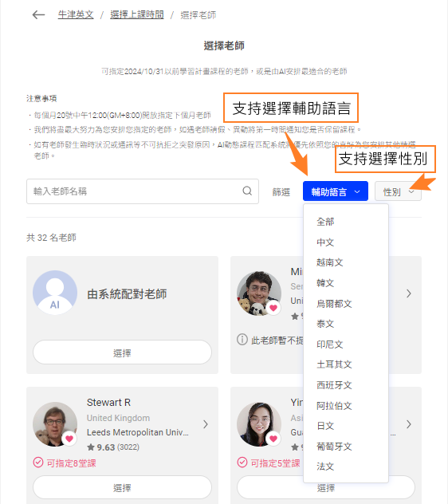Screen dimensions: 448x504
Task: Click the Stewart R teacher name
Action: (108, 403)
